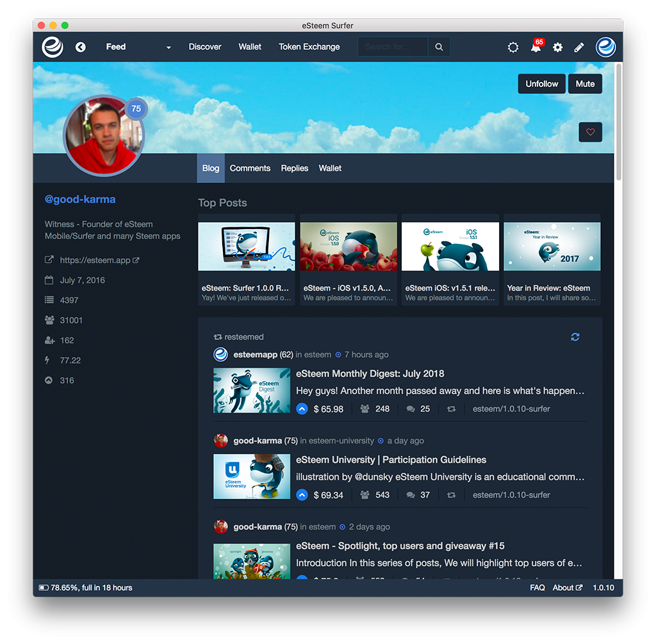Switch to the Replies tab
The width and height of the screenshot is (656, 644).
pos(295,168)
